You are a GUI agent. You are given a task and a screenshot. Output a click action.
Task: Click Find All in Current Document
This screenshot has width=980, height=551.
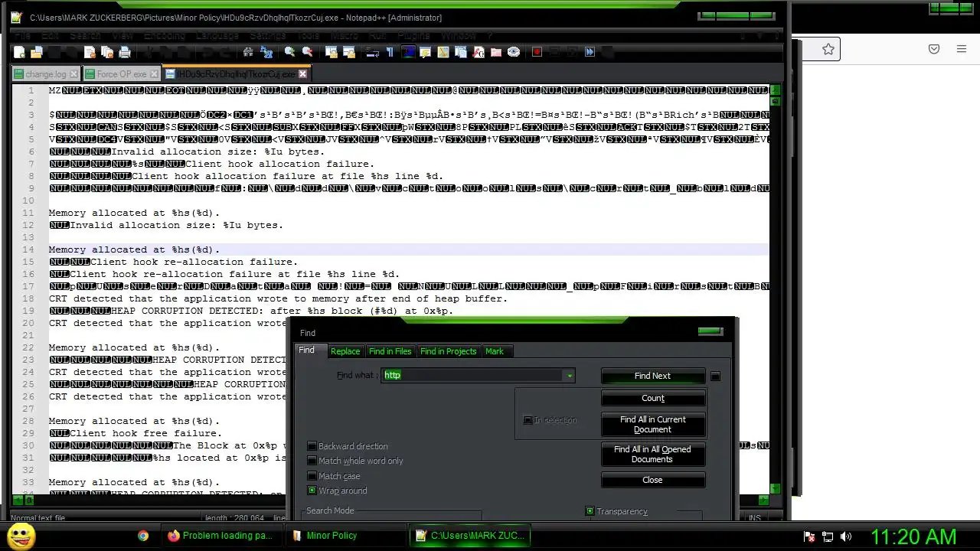point(652,424)
